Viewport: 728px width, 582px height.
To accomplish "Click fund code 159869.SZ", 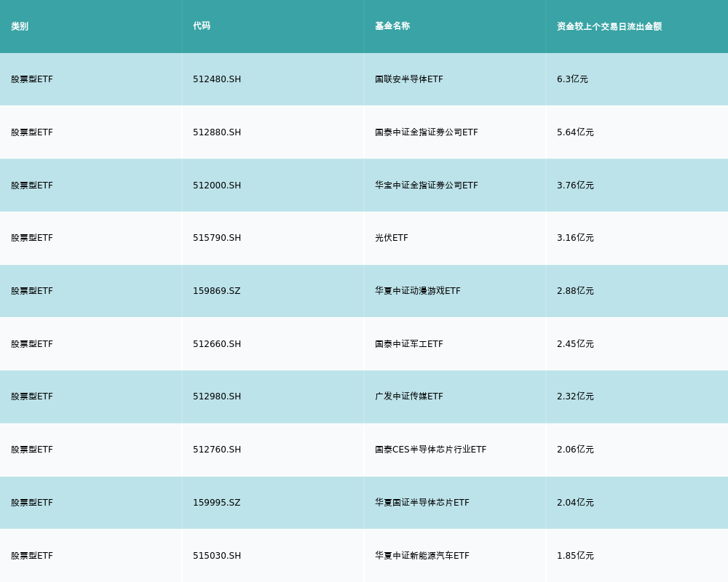I will click(x=216, y=291).
